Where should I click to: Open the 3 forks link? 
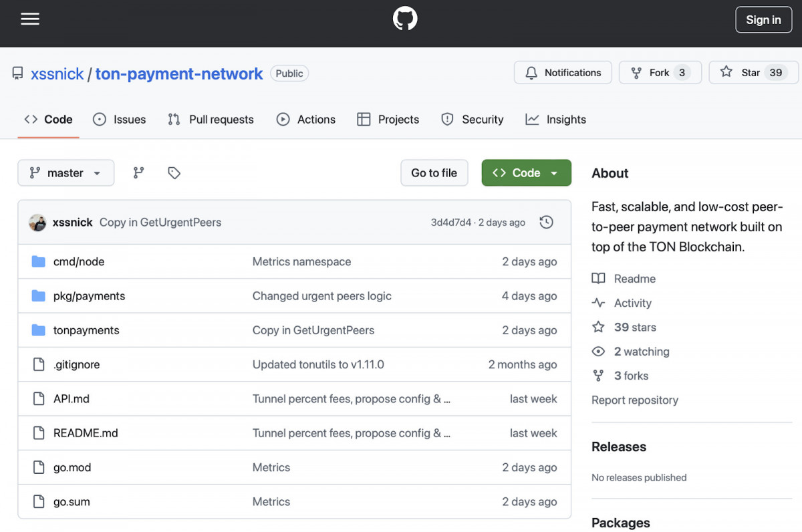pos(631,376)
